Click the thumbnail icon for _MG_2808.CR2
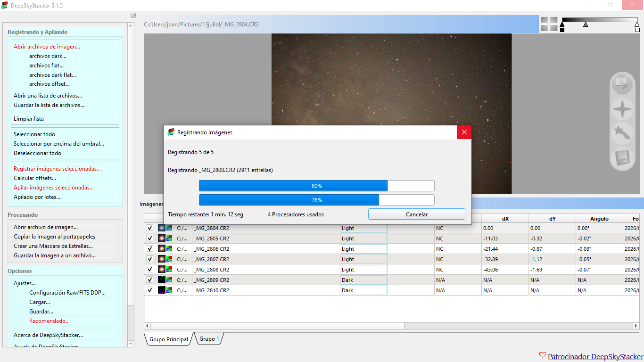 pos(162,270)
